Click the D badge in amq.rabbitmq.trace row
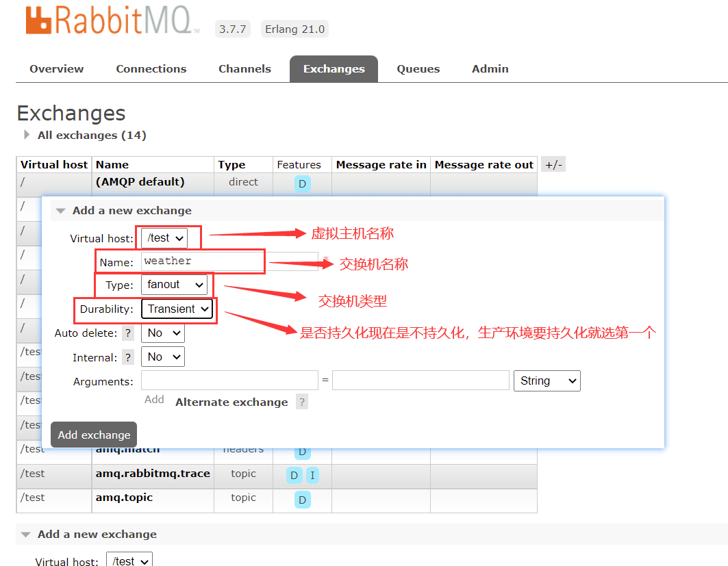Image resolution: width=728 pixels, height=566 pixels. click(294, 476)
